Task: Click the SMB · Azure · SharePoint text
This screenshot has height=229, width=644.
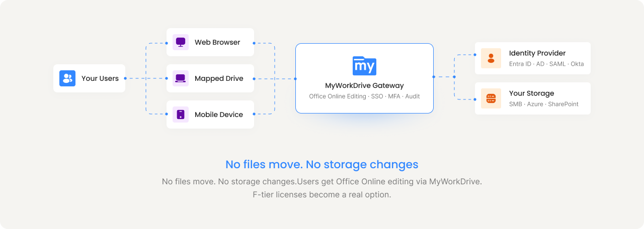Action: point(543,104)
